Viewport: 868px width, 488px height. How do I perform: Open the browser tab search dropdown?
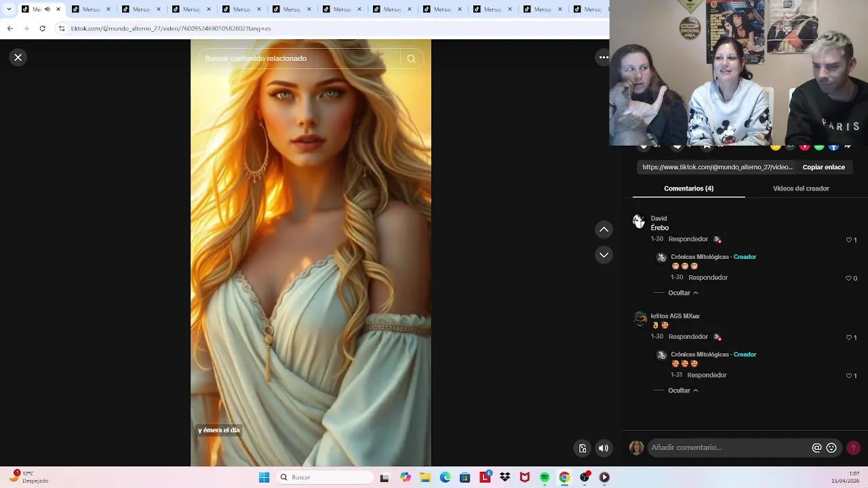pyautogui.click(x=9, y=9)
